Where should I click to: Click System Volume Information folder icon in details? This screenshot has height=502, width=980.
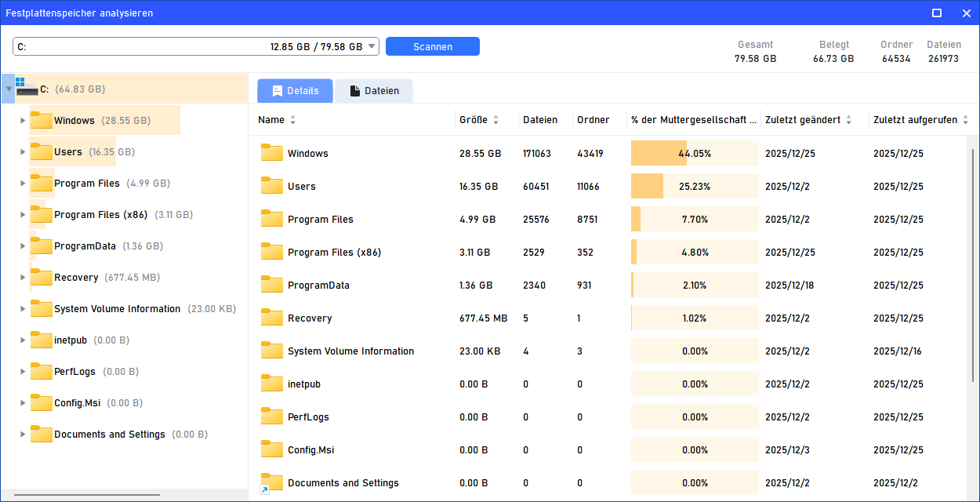[x=271, y=351]
